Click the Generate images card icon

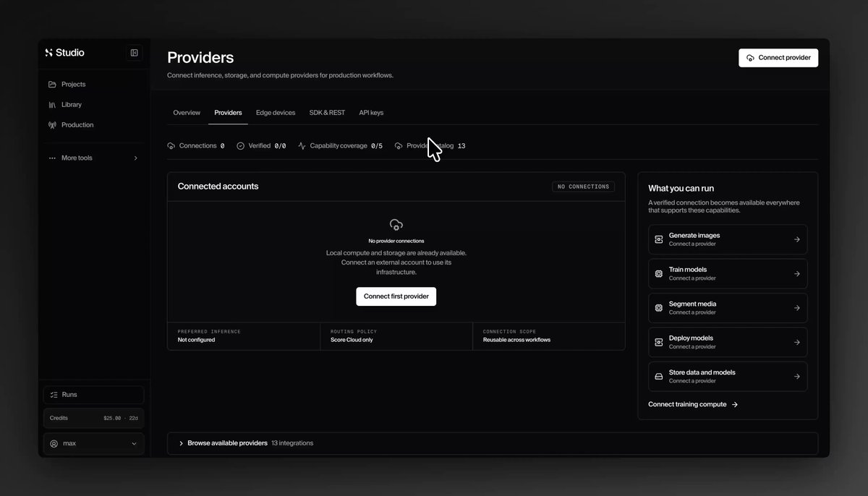[658, 239]
